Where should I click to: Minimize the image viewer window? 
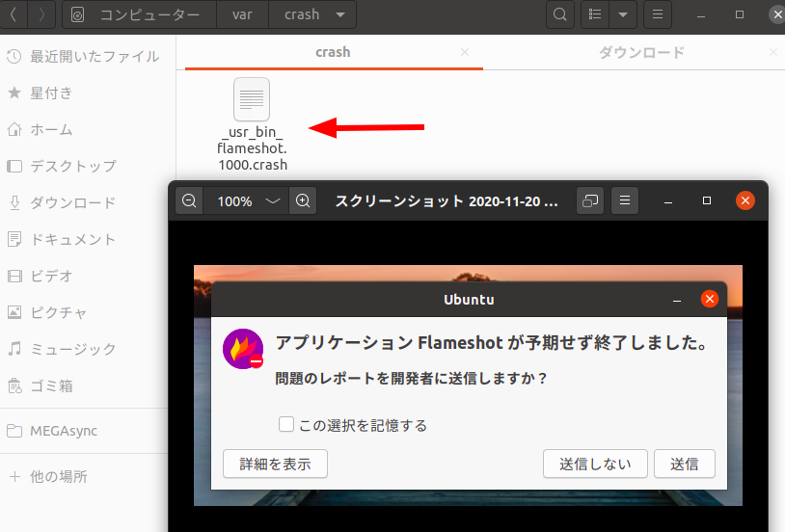[668, 201]
